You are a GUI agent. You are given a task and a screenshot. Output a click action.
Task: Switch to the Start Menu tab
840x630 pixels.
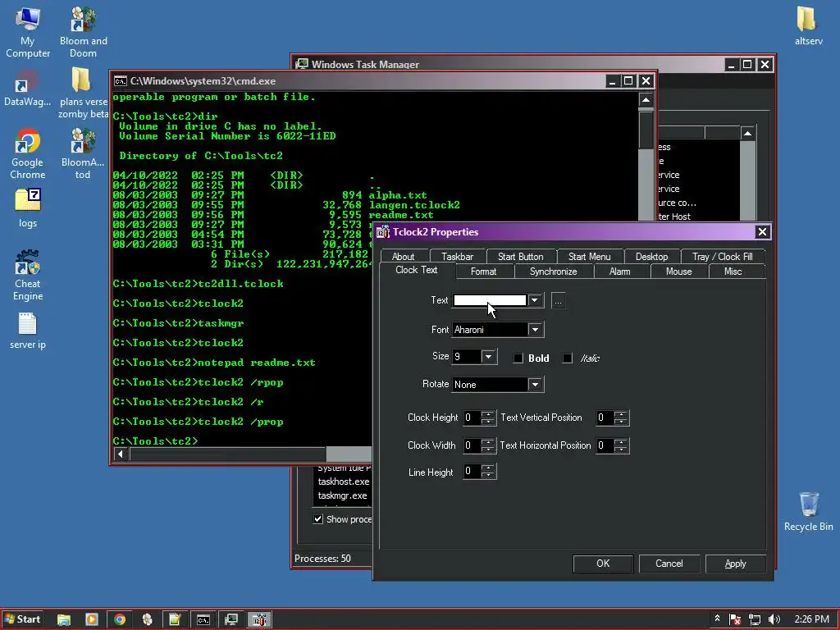(x=589, y=257)
